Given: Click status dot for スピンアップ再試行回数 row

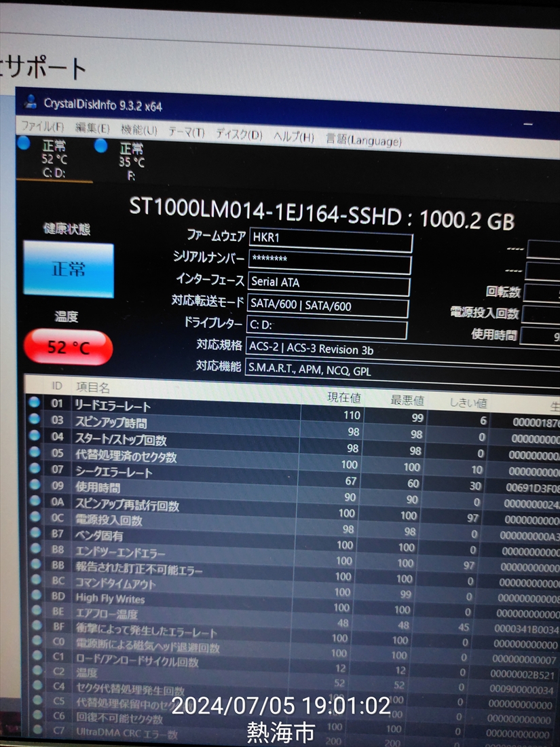Looking at the screenshot, I should click(35, 500).
